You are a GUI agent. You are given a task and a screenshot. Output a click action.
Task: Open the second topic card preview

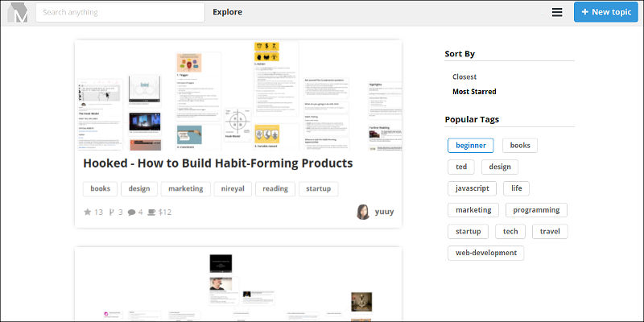[238, 284]
